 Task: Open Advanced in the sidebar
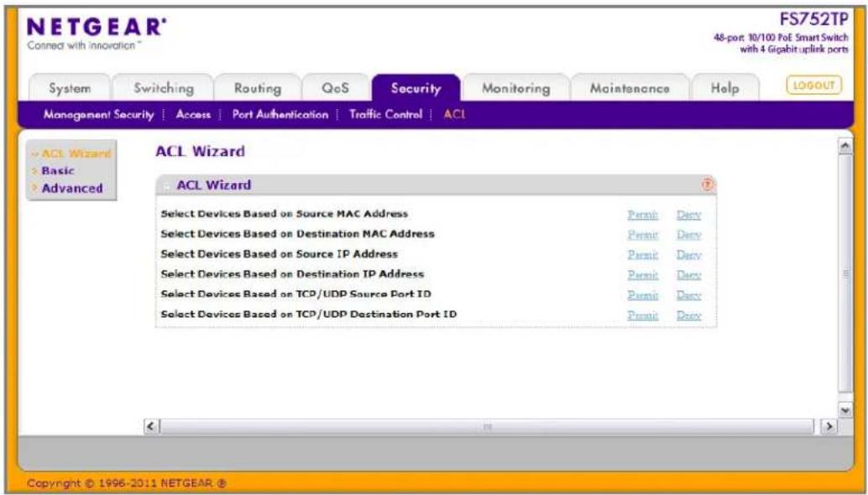pos(72,188)
